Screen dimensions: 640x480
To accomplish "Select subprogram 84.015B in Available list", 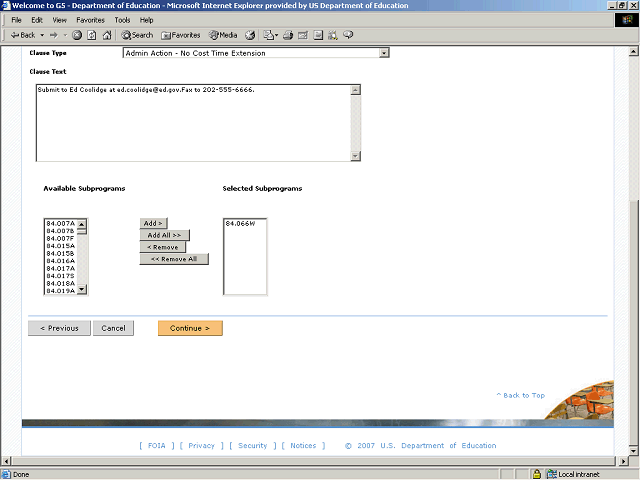I will click(60, 253).
